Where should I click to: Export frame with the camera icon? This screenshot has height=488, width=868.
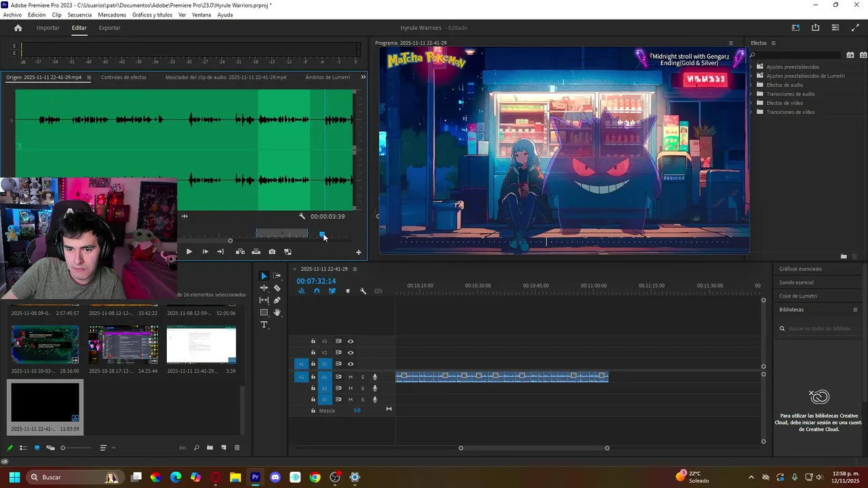pyautogui.click(x=272, y=252)
